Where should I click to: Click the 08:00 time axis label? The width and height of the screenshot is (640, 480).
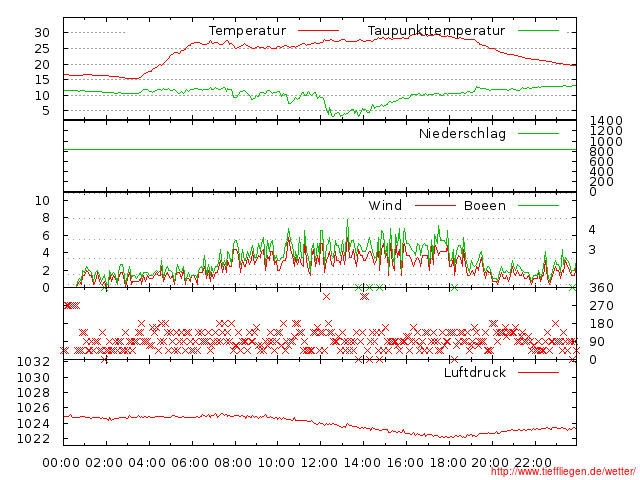click(x=233, y=463)
